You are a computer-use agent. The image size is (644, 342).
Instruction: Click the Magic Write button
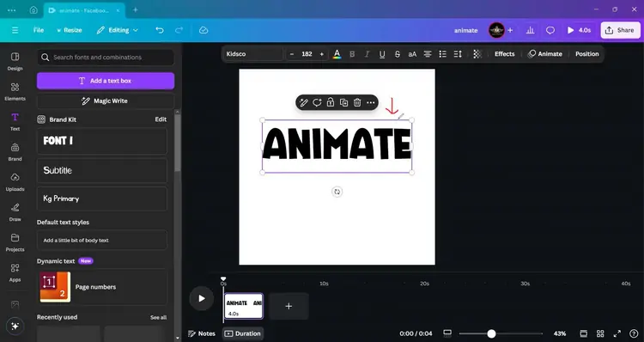click(106, 101)
